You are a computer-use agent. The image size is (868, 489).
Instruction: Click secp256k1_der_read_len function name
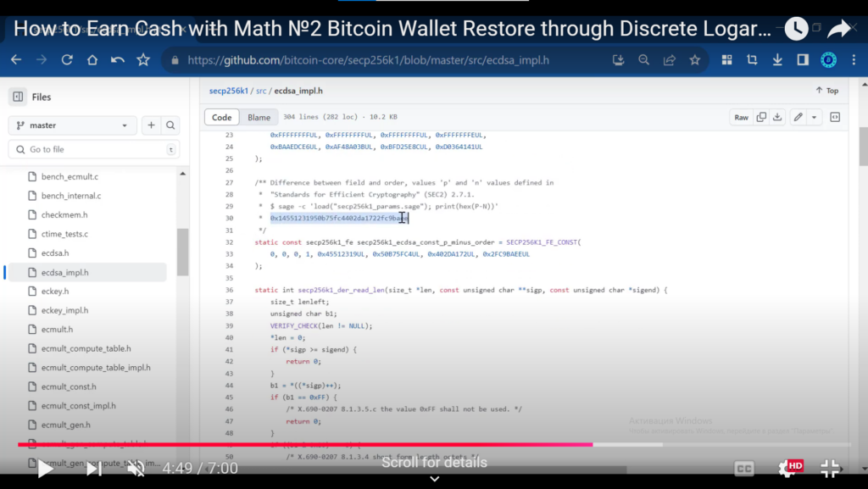click(341, 290)
